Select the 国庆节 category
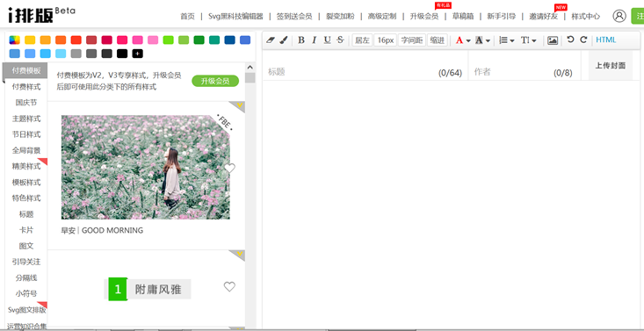 [26, 103]
